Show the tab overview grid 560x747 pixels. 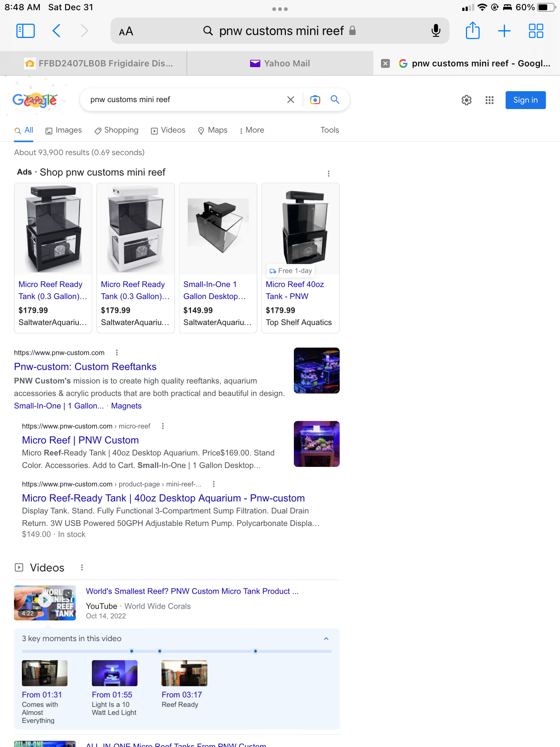(x=536, y=31)
